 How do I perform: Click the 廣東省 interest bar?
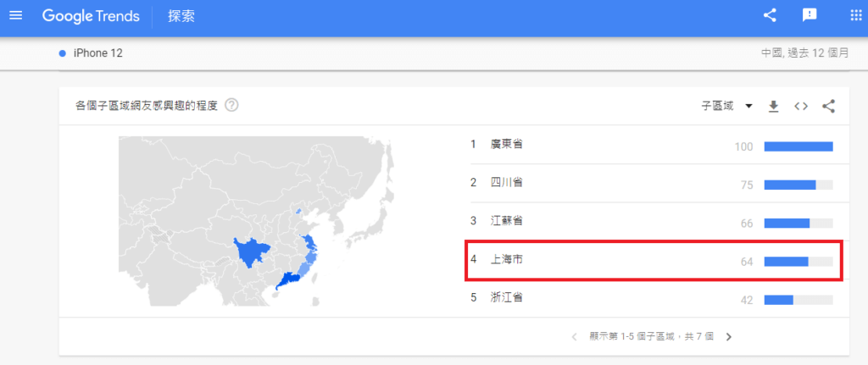(798, 147)
